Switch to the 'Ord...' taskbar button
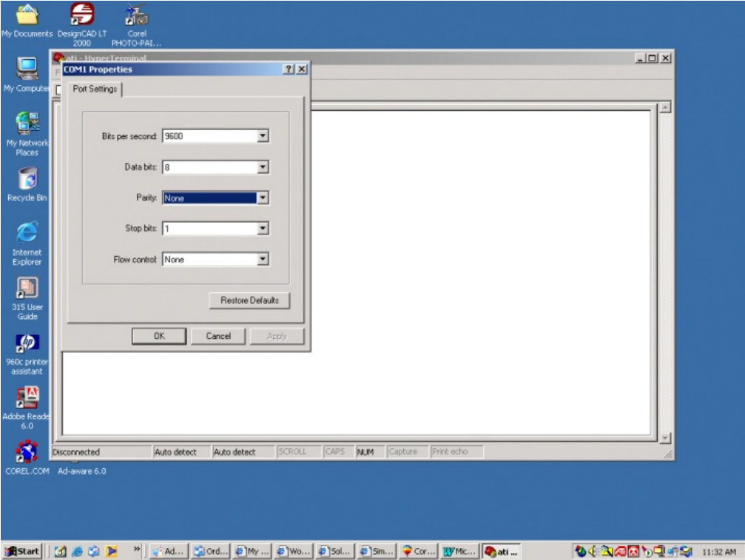The image size is (745, 560). click(211, 551)
